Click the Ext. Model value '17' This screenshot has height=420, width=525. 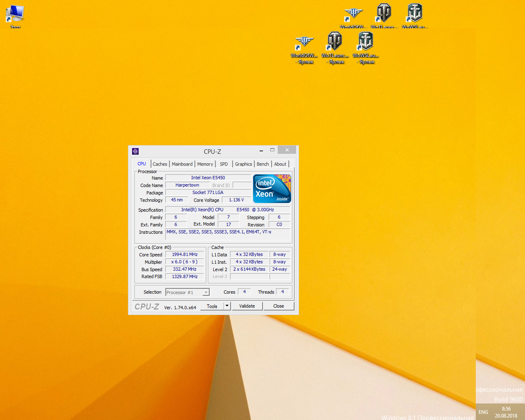coord(228,224)
